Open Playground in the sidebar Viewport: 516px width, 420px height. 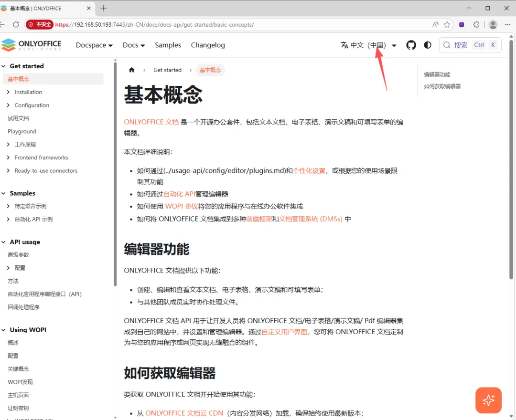click(22, 131)
